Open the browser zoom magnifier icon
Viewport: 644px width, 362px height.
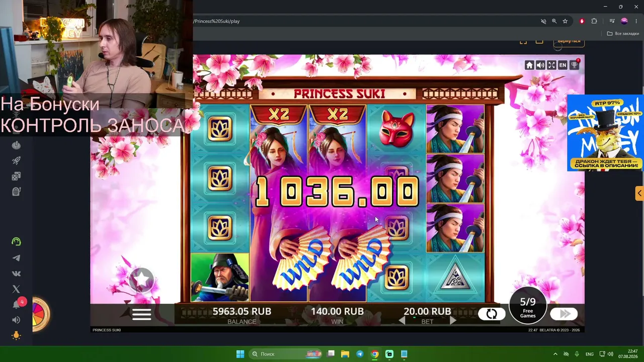pyautogui.click(x=554, y=21)
